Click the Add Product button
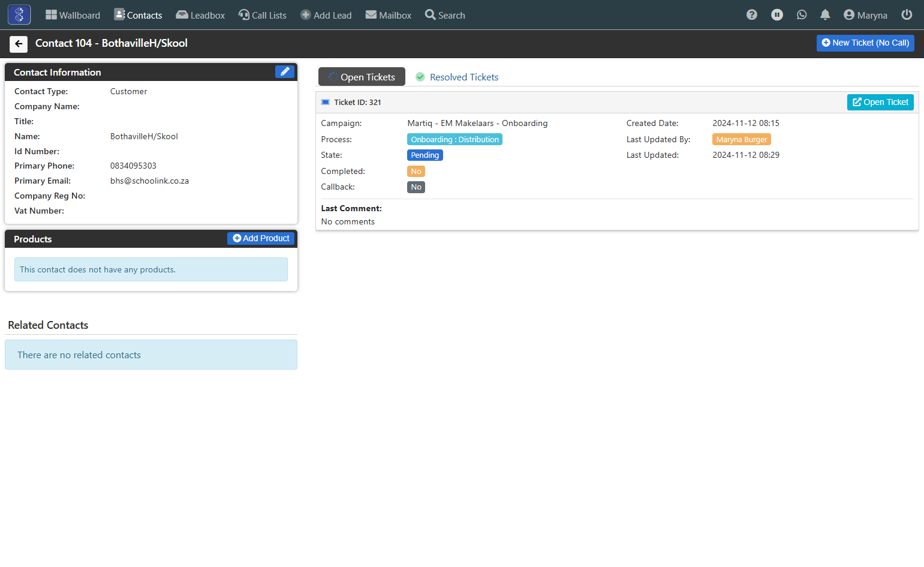This screenshot has width=924, height=567. tap(261, 238)
